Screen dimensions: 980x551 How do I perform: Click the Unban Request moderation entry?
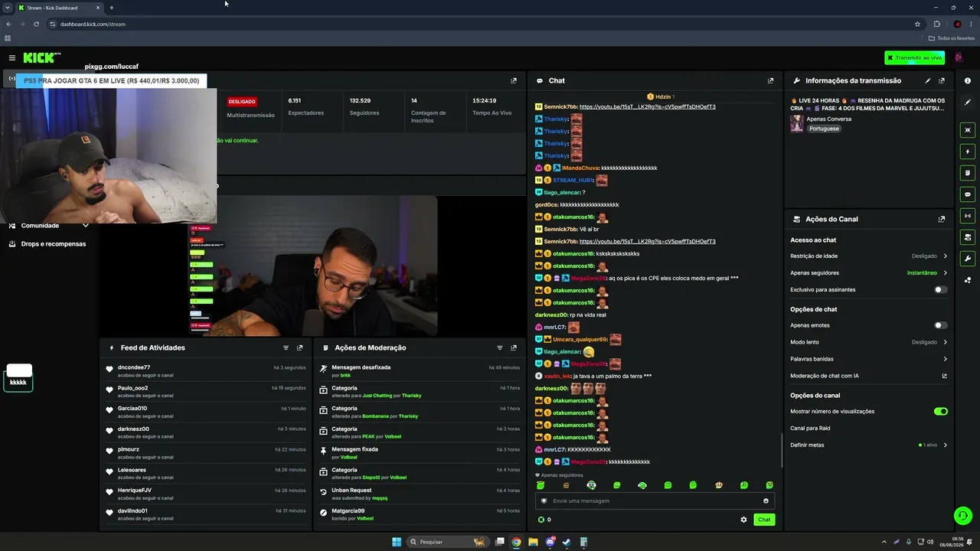tap(420, 494)
